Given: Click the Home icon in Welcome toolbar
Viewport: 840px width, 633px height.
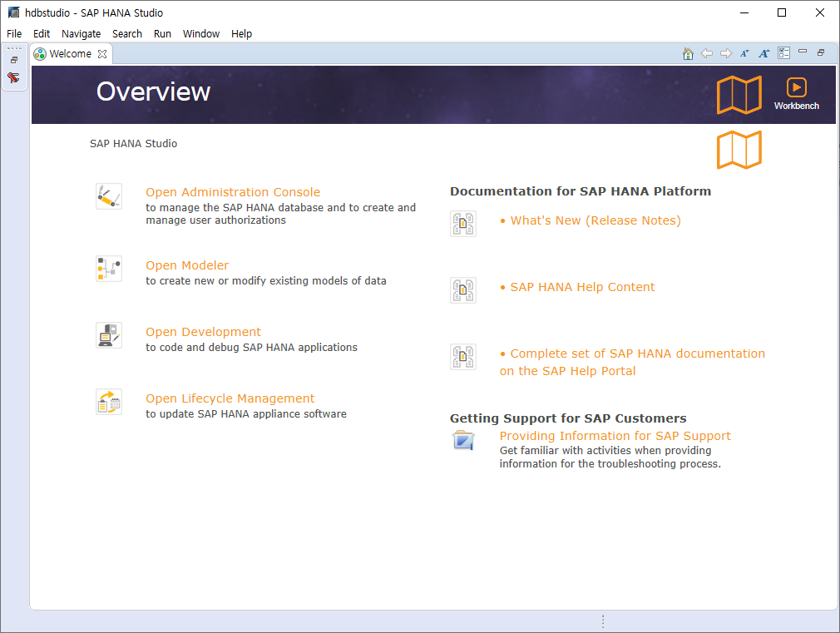Looking at the screenshot, I should [x=689, y=53].
